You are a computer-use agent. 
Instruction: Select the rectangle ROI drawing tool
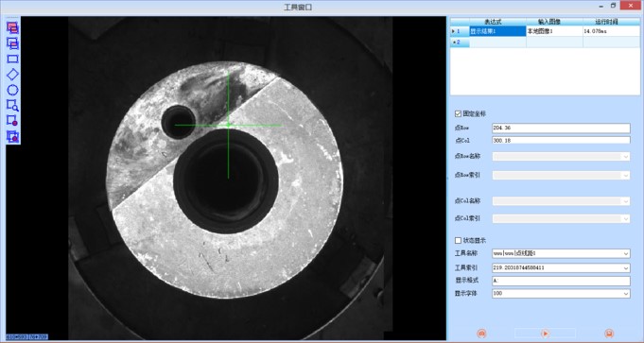12,59
